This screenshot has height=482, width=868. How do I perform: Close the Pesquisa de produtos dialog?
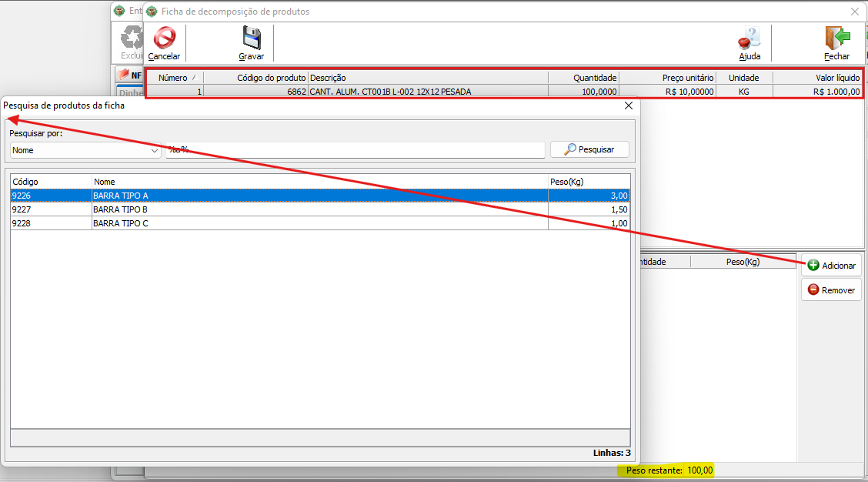click(x=628, y=105)
